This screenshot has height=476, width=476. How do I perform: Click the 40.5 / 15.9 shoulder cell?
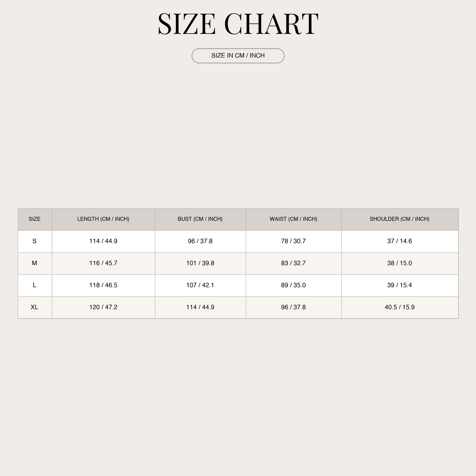point(400,307)
